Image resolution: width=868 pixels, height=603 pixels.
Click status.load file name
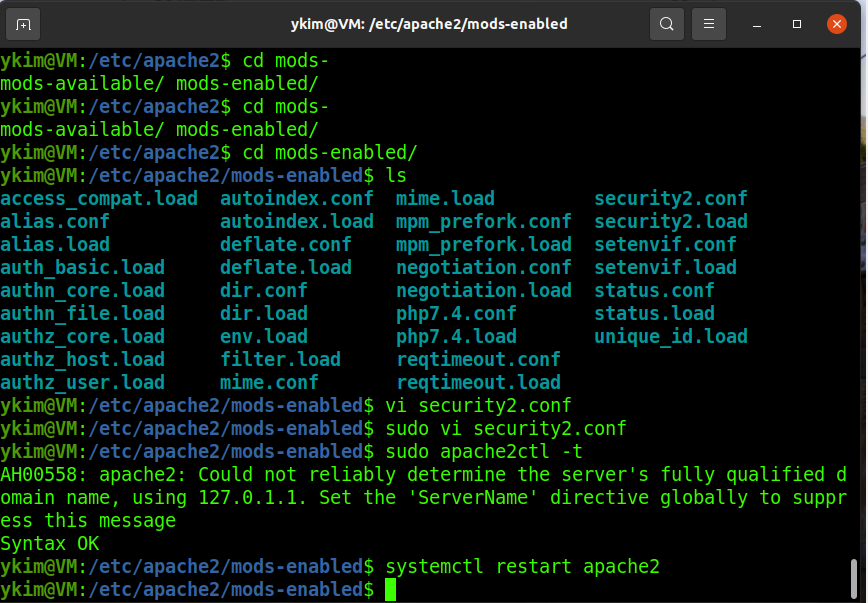(x=654, y=313)
